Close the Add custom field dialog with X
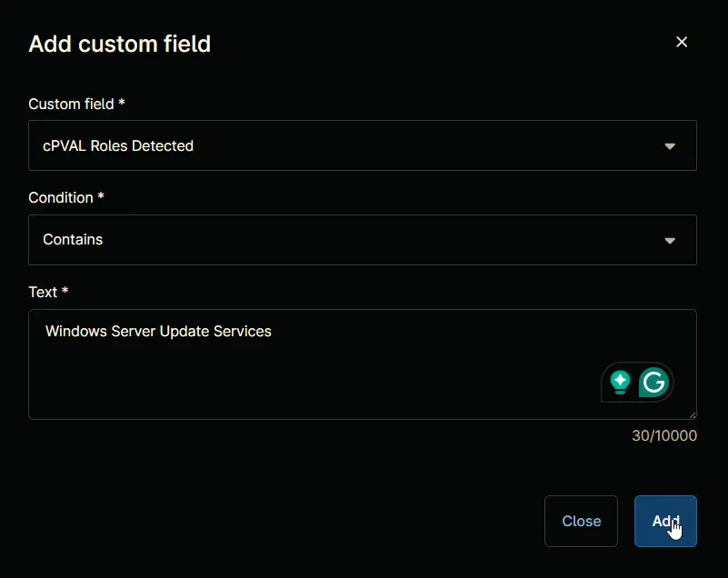728x578 pixels. tap(682, 42)
